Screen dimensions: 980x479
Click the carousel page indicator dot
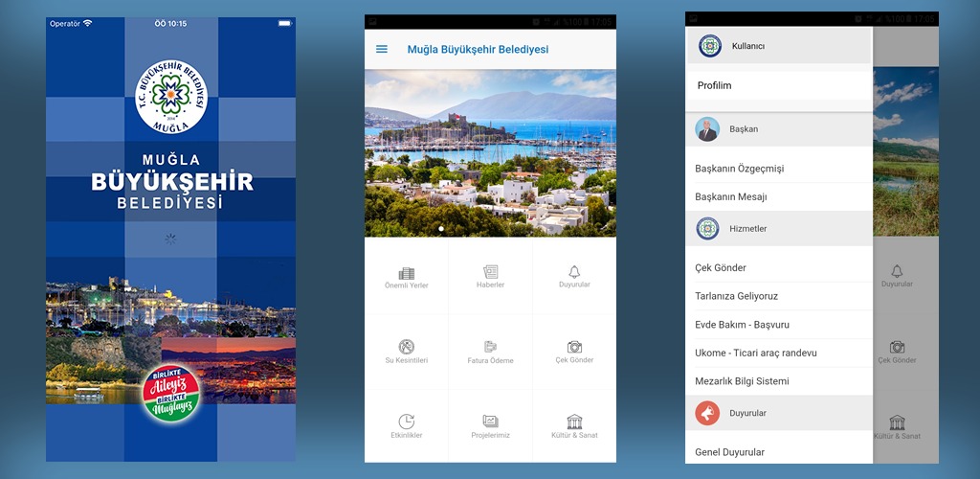pyautogui.click(x=441, y=229)
